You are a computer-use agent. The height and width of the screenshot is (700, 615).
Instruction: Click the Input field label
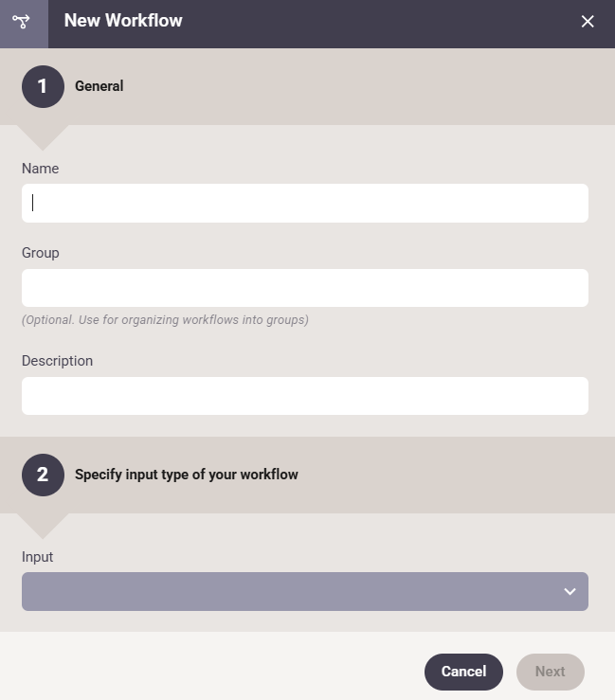(38, 557)
